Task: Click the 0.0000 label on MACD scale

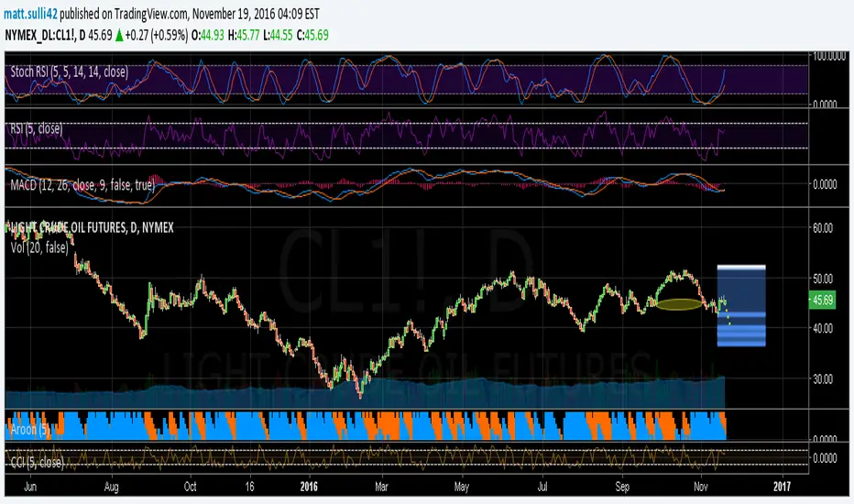Action: pyautogui.click(x=825, y=185)
